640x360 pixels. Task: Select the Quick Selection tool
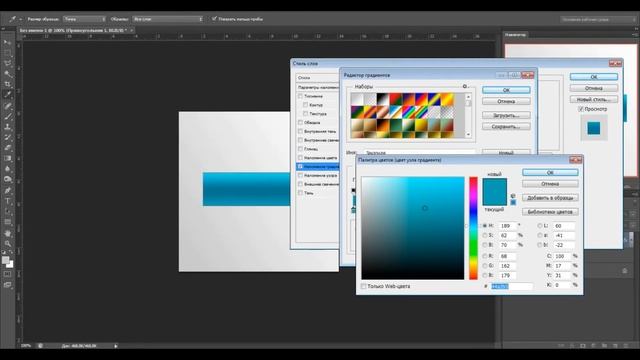click(7, 74)
